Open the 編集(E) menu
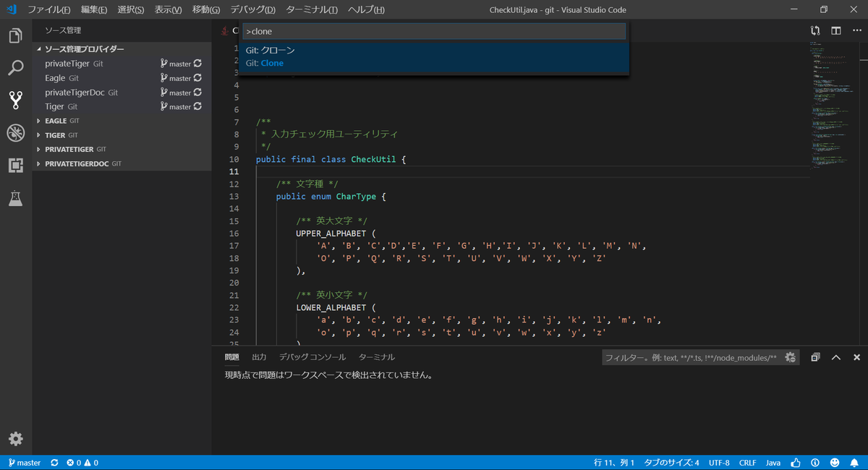Screen dimensions: 868x470 (94, 10)
